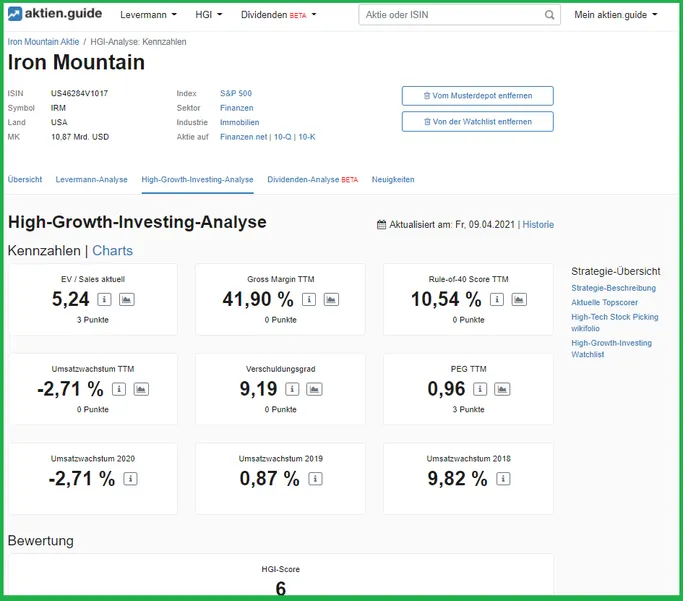Open info icon for Rule-of-40 Score TTM
The width and height of the screenshot is (683, 601).
[x=497, y=300]
